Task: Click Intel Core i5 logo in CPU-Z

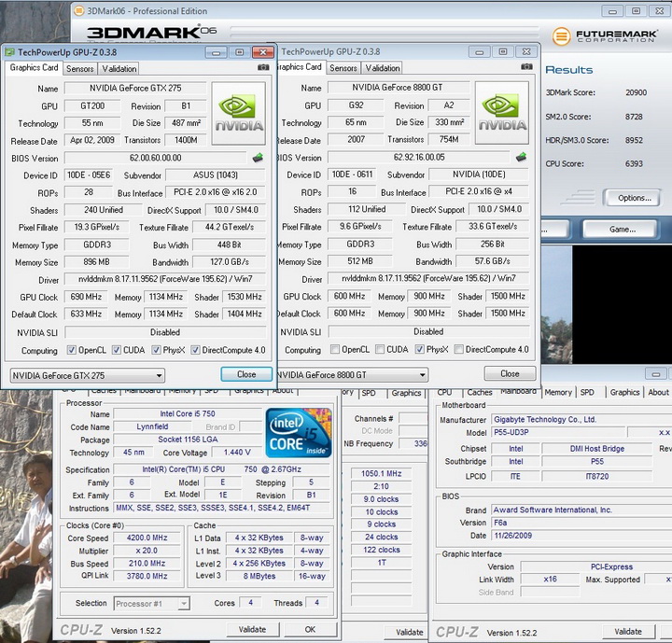Action: click(x=299, y=433)
